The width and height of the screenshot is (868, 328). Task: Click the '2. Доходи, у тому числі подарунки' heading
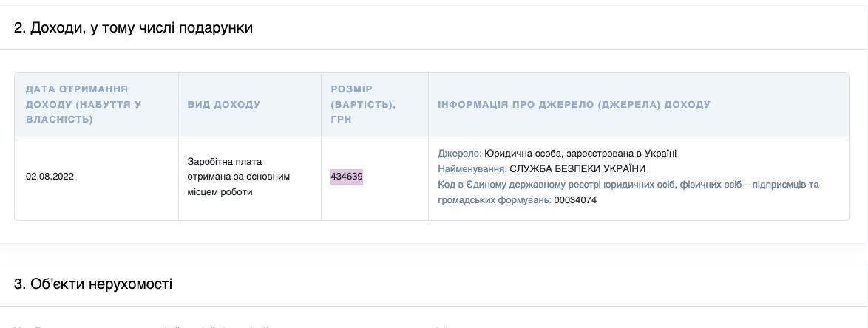133,28
